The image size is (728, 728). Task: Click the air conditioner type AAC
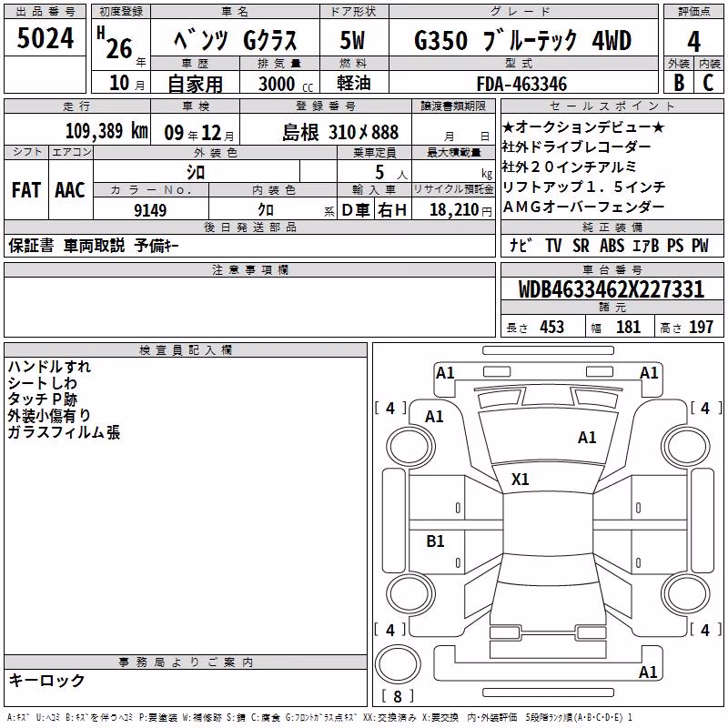click(70, 190)
